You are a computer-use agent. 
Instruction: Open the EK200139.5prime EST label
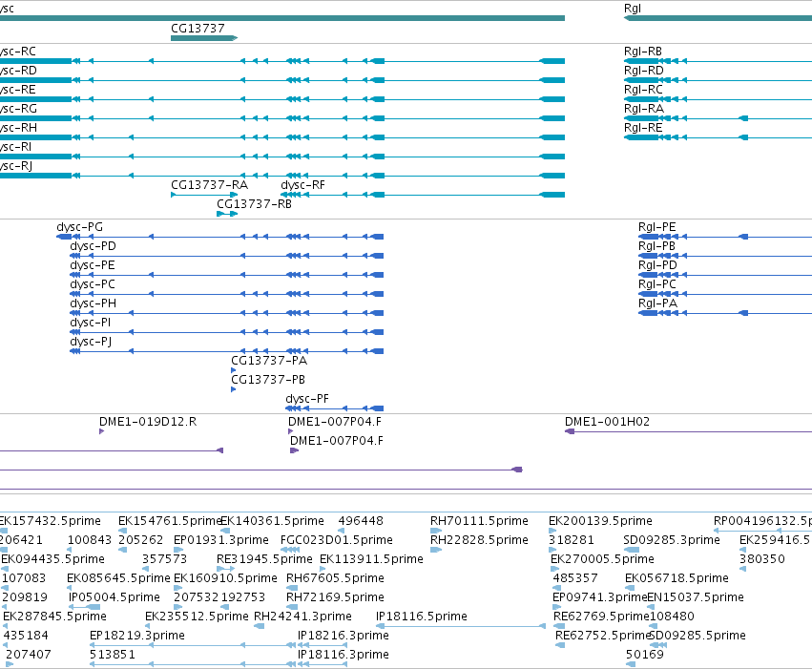(x=601, y=521)
